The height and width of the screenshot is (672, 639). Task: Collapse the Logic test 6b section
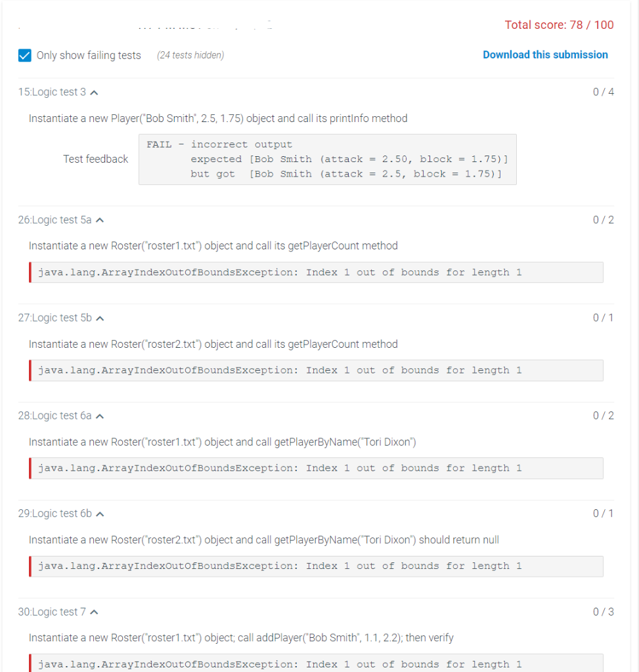[x=100, y=513]
